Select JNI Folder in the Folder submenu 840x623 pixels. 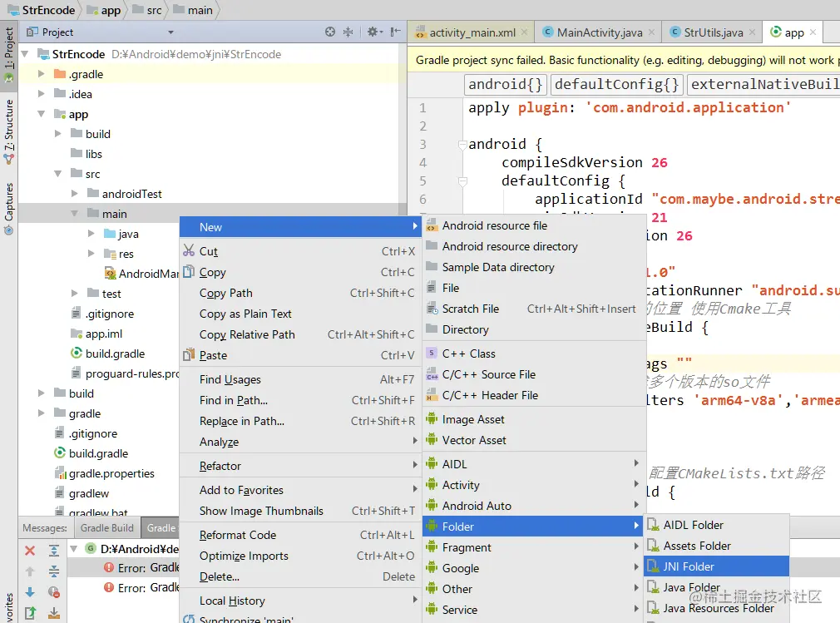tap(716, 566)
